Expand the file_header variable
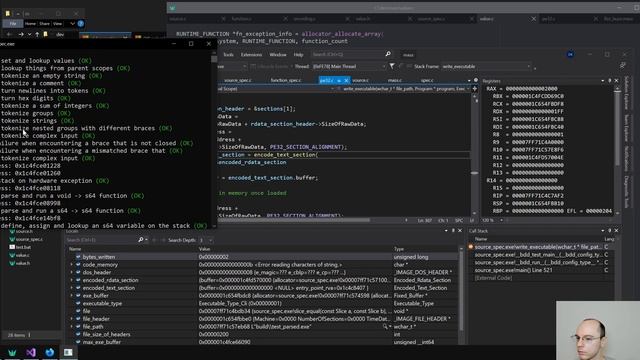640x360 pixels. [72, 319]
